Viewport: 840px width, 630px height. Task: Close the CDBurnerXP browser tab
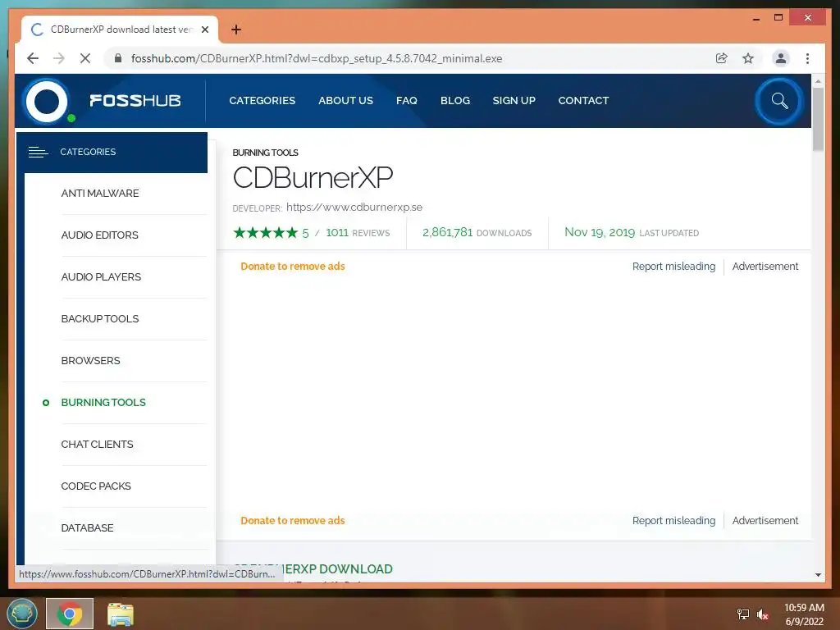204,30
